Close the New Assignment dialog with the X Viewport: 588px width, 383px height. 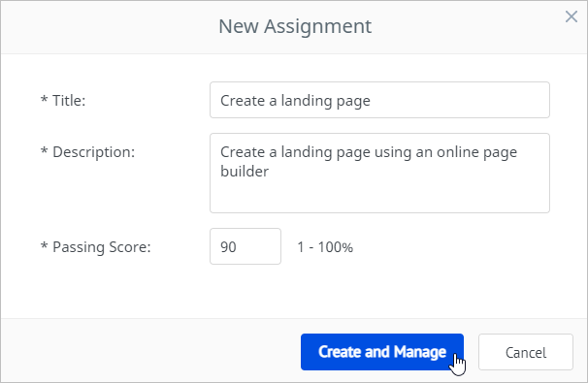tap(572, 16)
